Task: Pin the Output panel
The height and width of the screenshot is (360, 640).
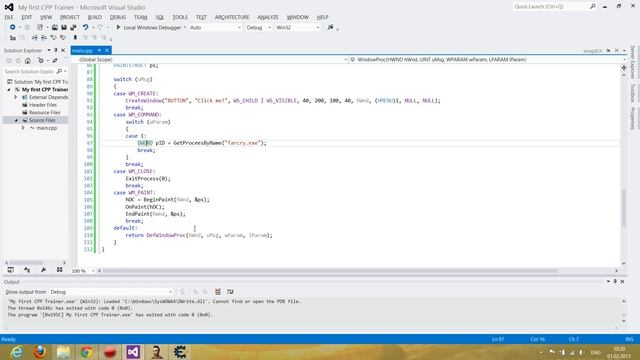Action: pyautogui.click(x=615, y=281)
